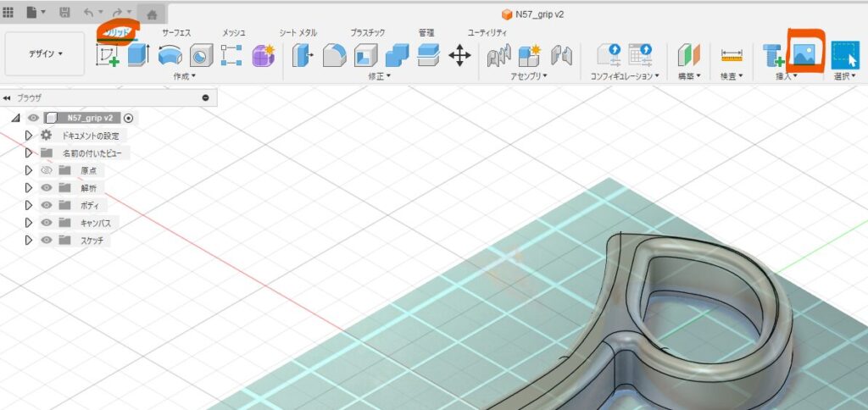Select the Fillet tool icon
The image size is (868, 410).
[335, 56]
